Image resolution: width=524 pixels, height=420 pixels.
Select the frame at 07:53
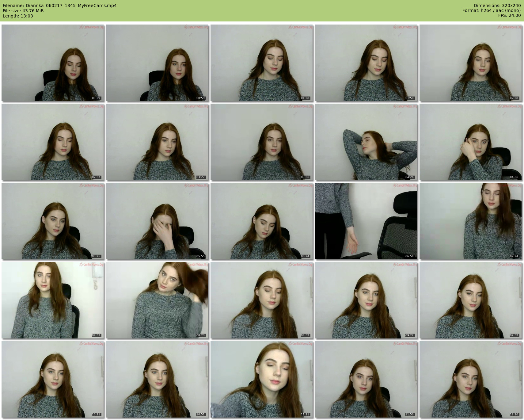[x=53, y=300]
